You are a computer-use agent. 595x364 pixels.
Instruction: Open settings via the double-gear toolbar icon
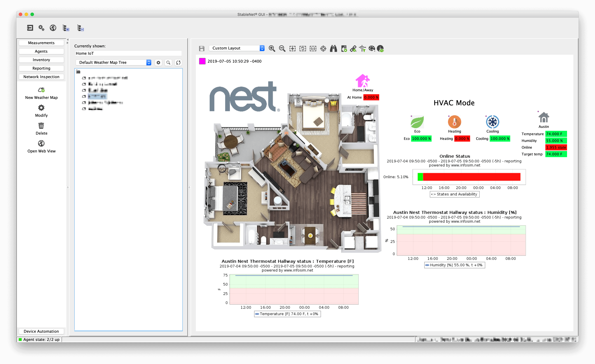tap(41, 28)
